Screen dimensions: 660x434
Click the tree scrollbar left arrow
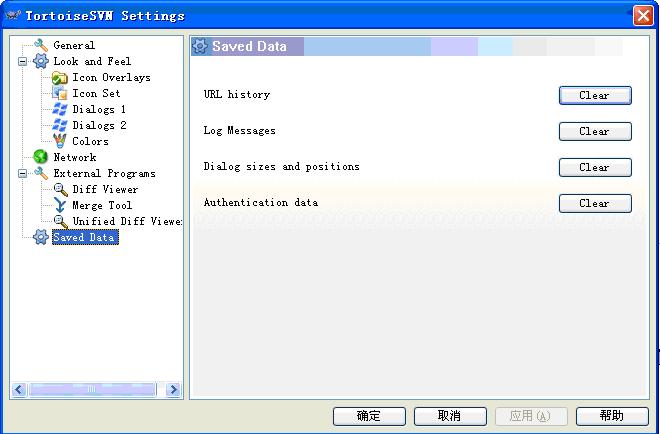tap(19, 389)
